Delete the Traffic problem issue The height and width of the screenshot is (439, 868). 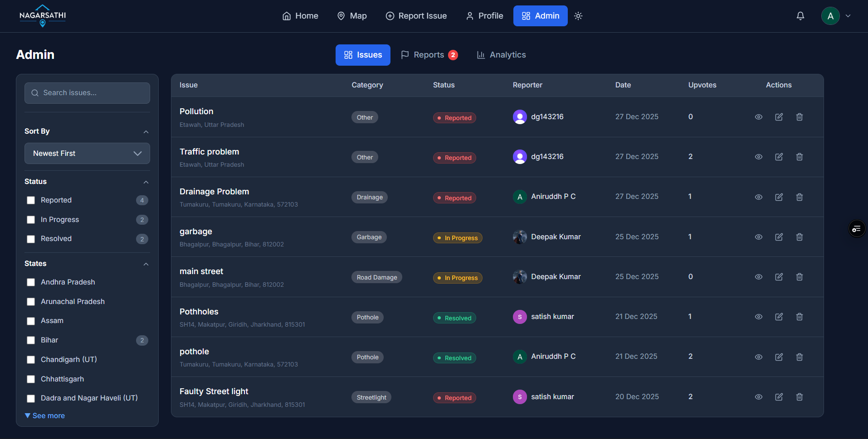(800, 157)
